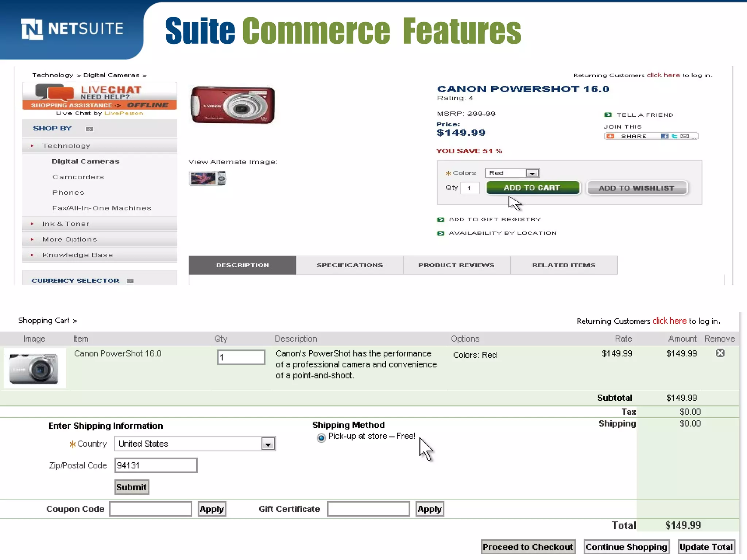Click Digital Cameras breadcrumb link
747x560 pixels.
(x=111, y=75)
